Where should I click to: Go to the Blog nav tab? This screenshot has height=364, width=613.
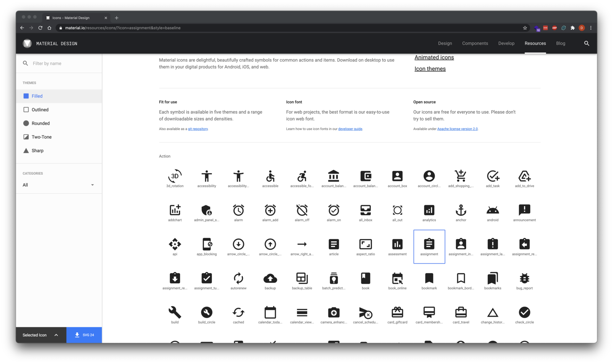[x=561, y=43]
